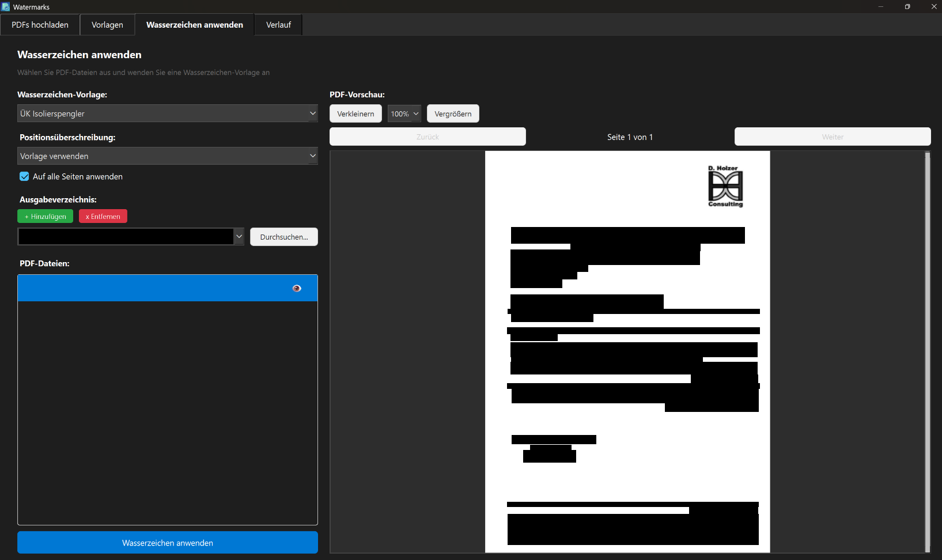Click the eye preview icon in PDF list
Image resolution: width=942 pixels, height=560 pixels.
pyautogui.click(x=297, y=288)
